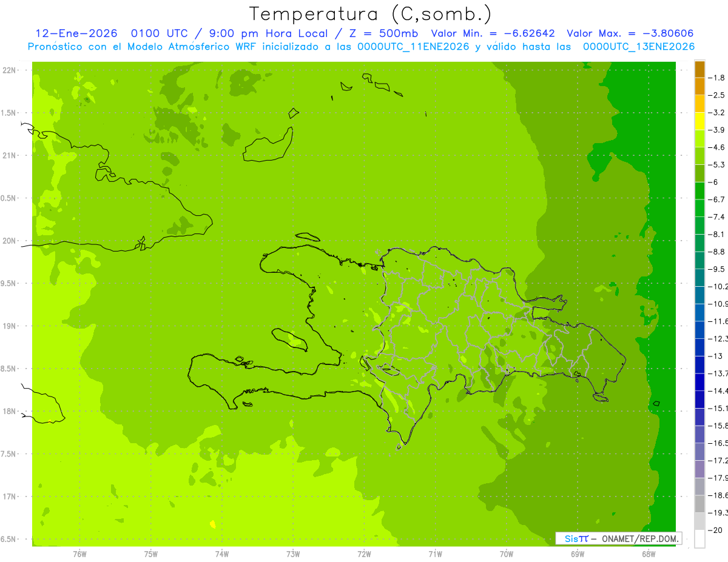Select the teal swatch between -8.8 and -9.5
Screen dimensions: 728x562
699,261
